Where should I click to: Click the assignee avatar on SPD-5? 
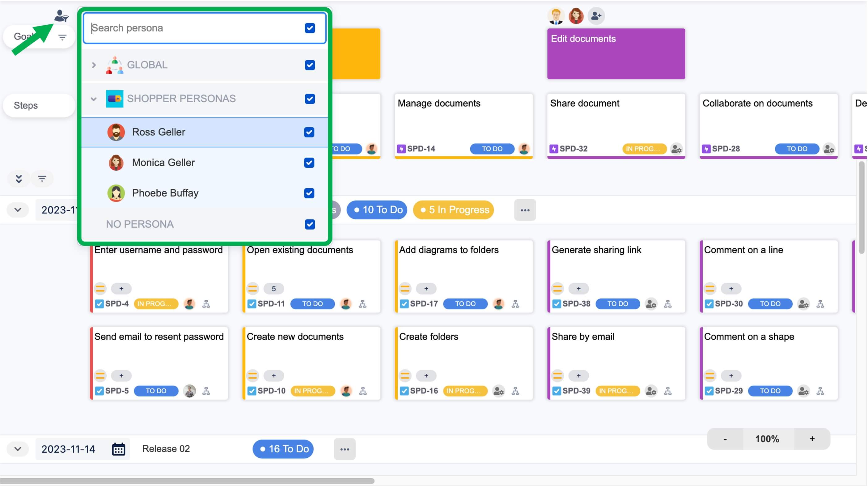[190, 391]
